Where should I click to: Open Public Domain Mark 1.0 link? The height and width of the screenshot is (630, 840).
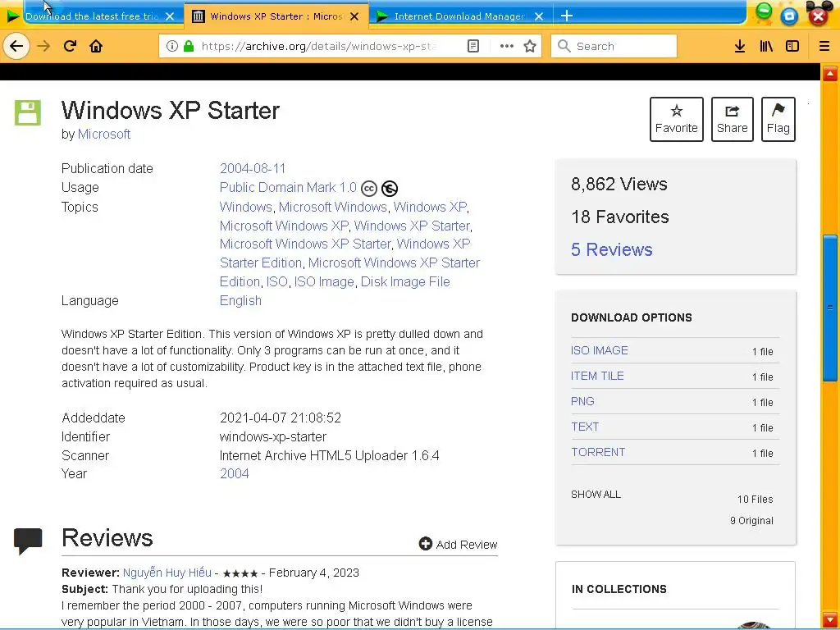tap(288, 188)
